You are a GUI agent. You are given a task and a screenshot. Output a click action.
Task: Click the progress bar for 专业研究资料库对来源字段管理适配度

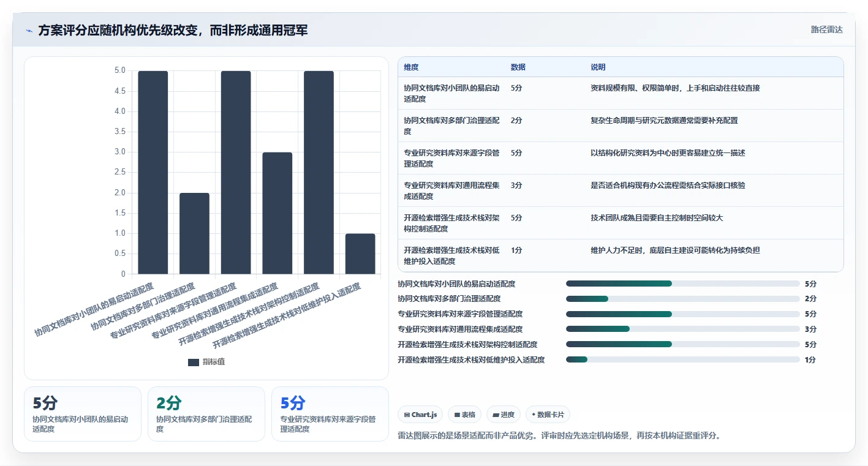coord(683,314)
